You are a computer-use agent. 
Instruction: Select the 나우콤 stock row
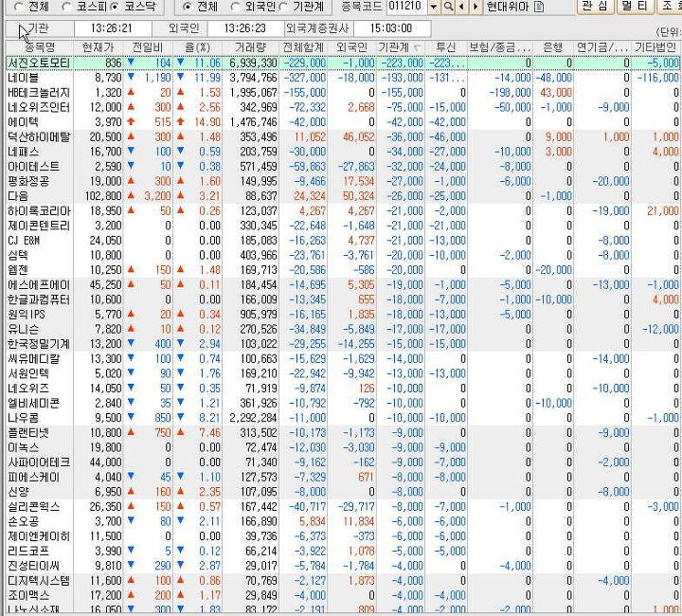pos(343,418)
